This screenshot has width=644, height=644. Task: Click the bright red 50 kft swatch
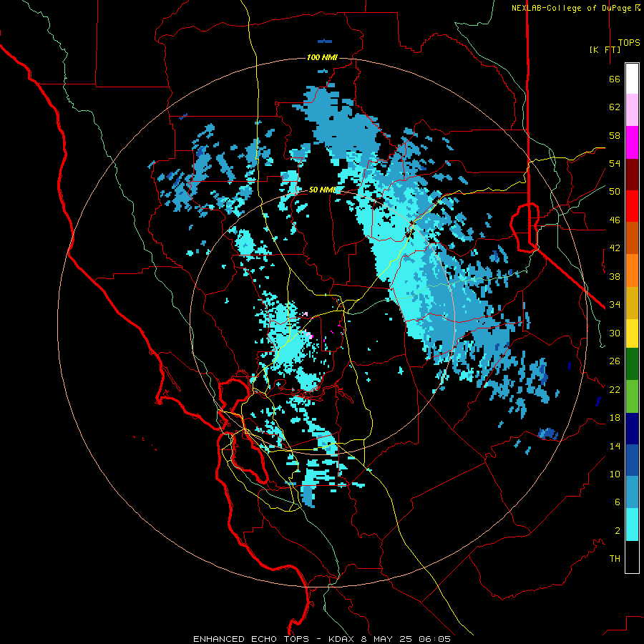[632, 206]
